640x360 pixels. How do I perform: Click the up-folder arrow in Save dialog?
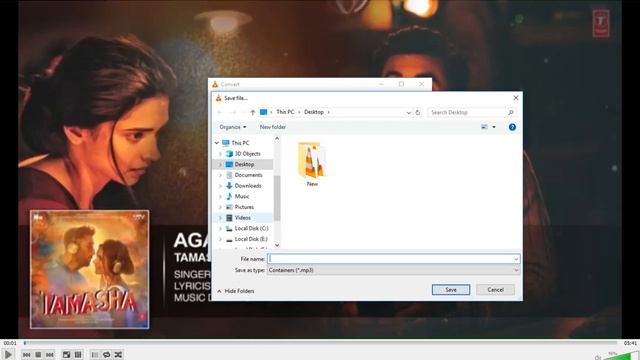pos(252,112)
